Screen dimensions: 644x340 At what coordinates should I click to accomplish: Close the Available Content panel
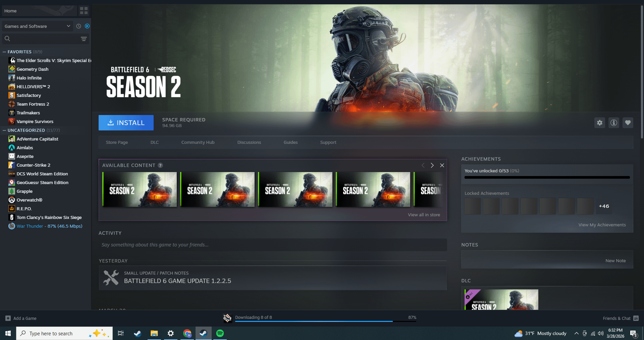442,165
